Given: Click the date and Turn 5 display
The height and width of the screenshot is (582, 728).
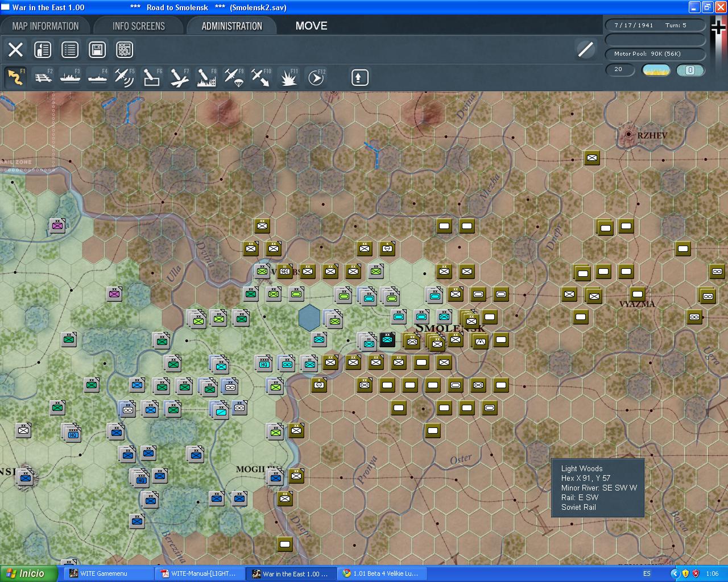Looking at the screenshot, I should [x=655, y=26].
